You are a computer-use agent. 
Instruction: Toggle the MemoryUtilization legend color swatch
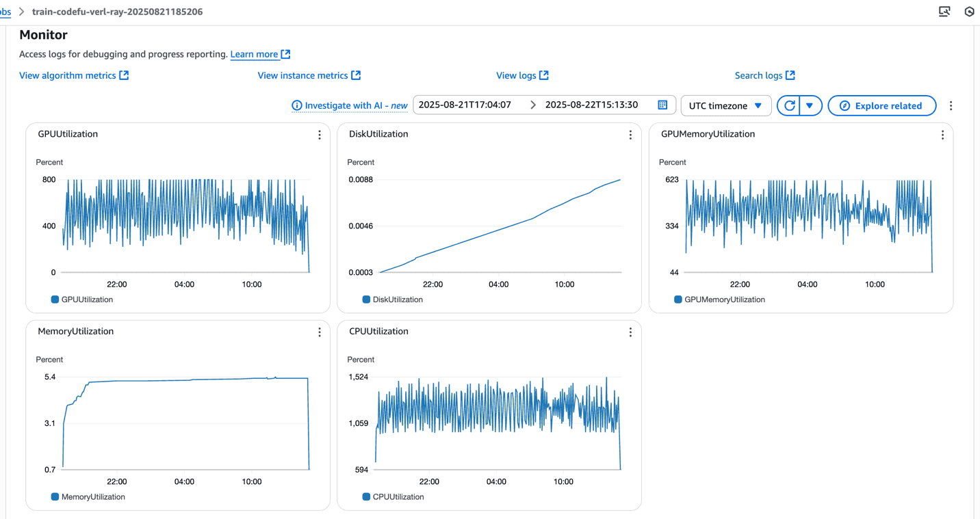(x=55, y=497)
